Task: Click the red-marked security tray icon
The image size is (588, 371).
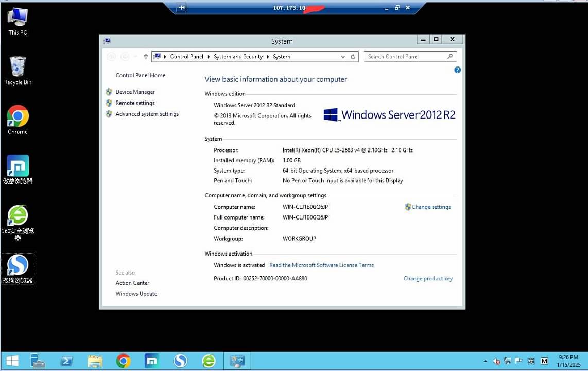Action: [x=496, y=361]
